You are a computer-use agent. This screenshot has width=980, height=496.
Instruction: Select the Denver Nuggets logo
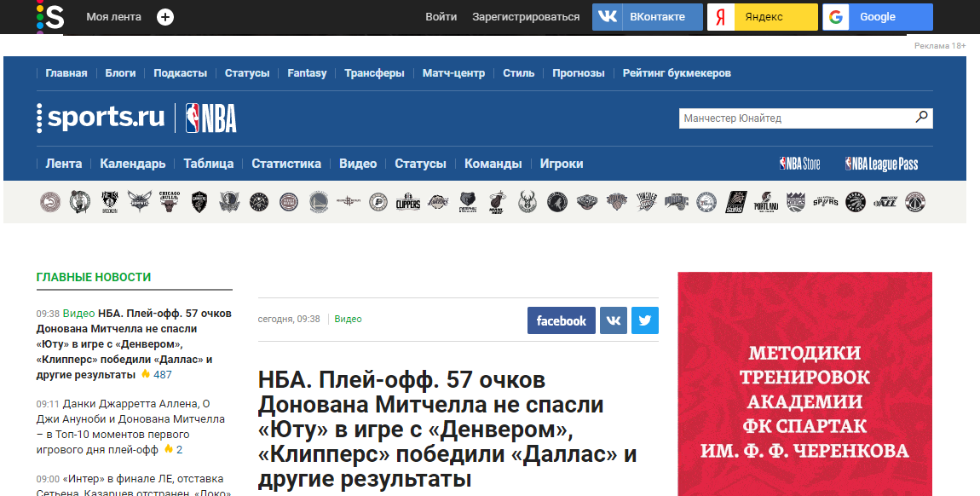pos(259,202)
